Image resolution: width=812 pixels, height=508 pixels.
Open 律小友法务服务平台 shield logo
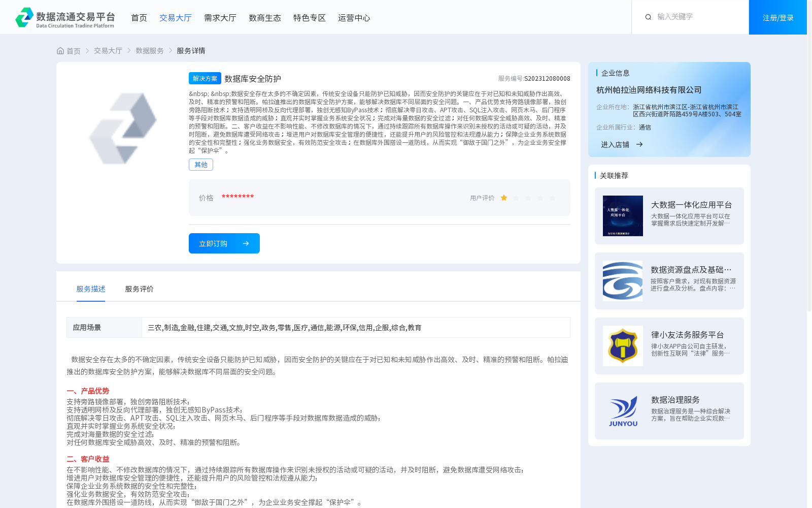coord(623,346)
